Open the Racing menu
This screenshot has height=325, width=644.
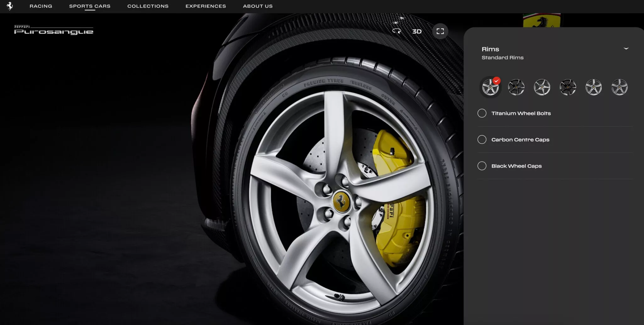click(41, 6)
